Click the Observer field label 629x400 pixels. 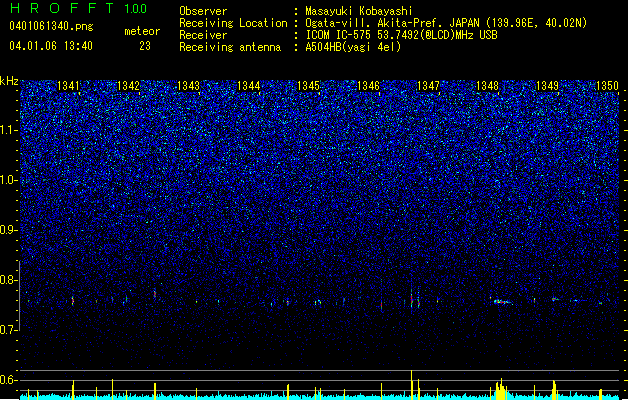tap(203, 11)
